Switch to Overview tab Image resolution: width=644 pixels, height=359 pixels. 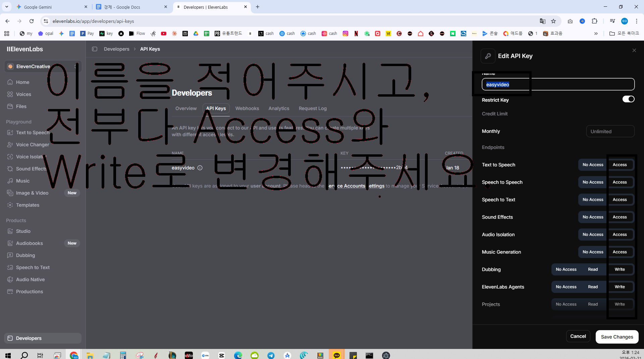tap(186, 108)
